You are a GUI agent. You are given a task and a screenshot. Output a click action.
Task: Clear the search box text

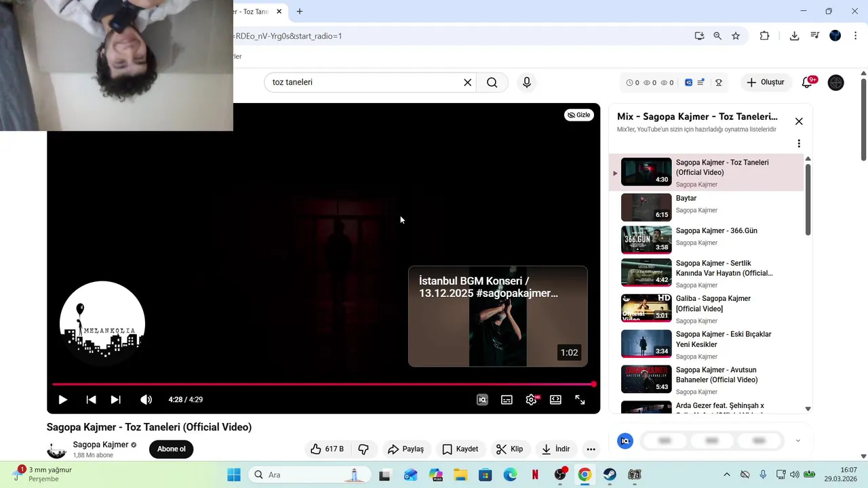click(467, 83)
